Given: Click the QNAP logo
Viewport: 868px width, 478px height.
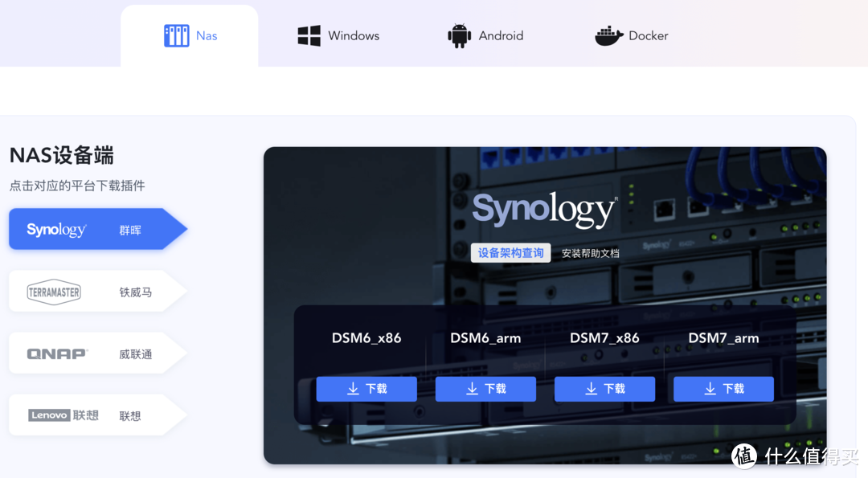Looking at the screenshot, I should pos(58,354).
